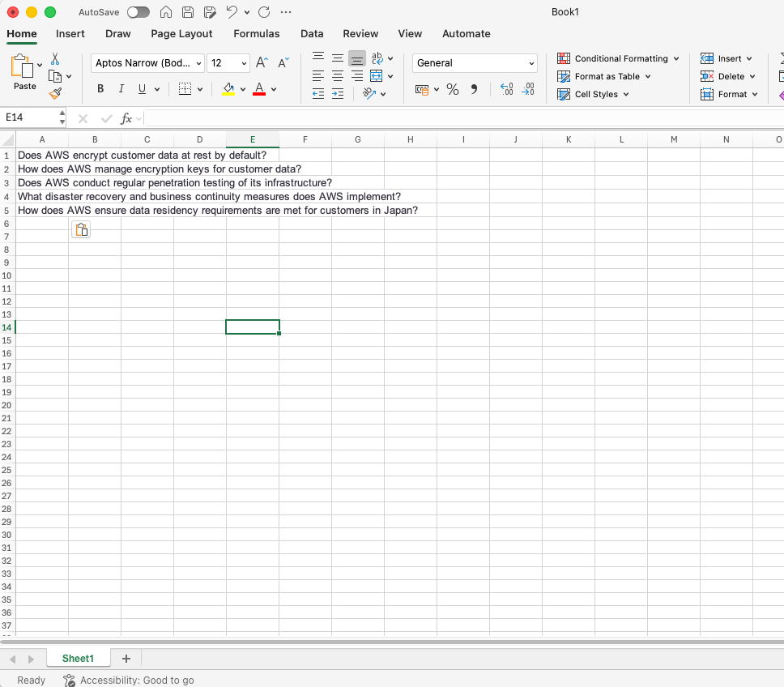Expand fill color dropdown arrow
Viewport: 784px width, 687px height.
pos(243,89)
